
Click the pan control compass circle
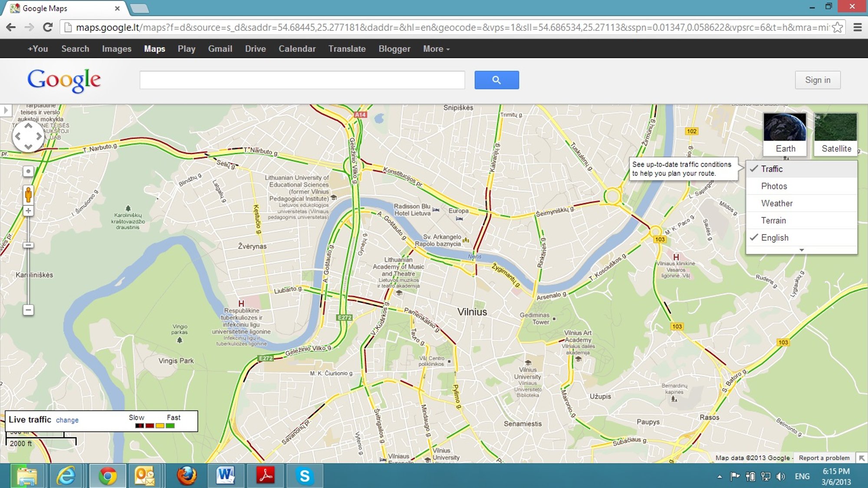coord(28,136)
